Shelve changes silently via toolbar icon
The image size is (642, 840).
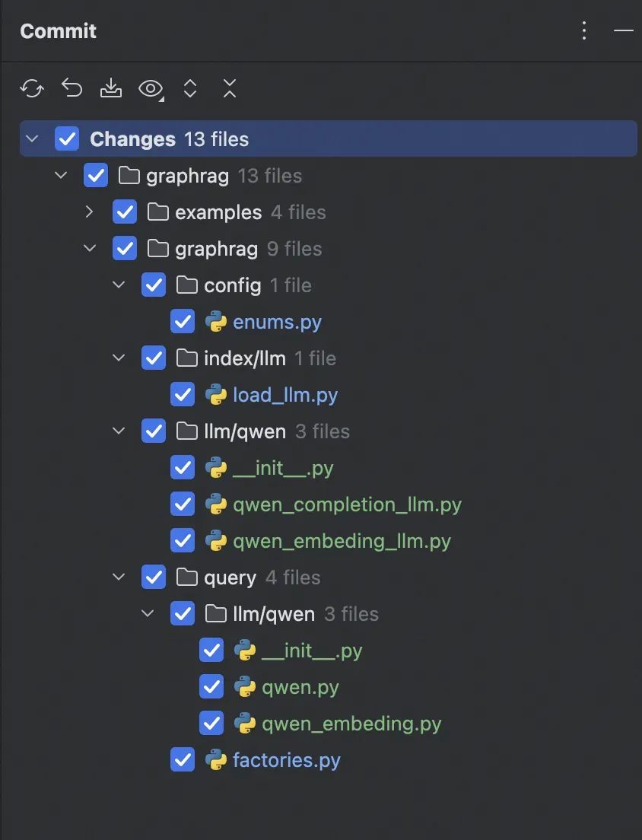click(x=111, y=88)
